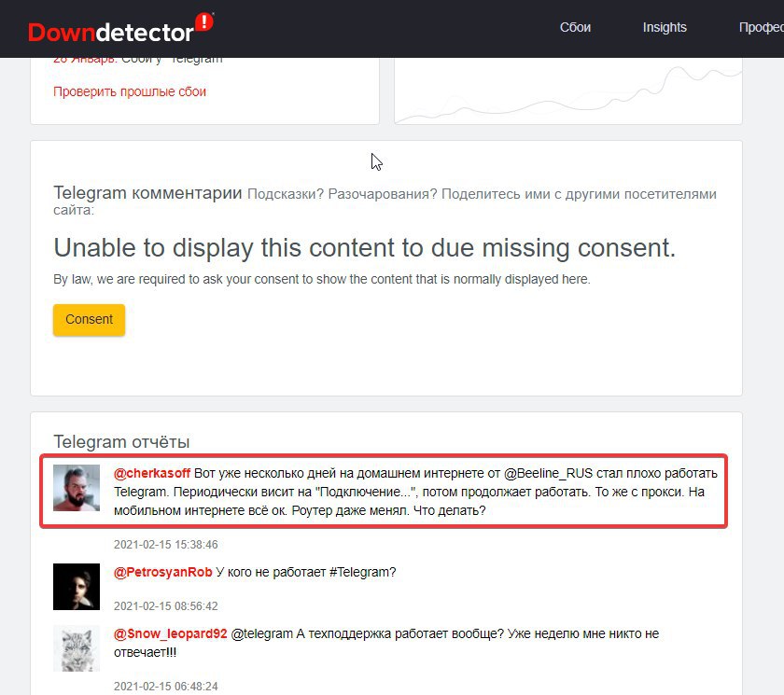Open the Downdetector logo home link
Screen dimensions: 784x695
click(x=120, y=28)
